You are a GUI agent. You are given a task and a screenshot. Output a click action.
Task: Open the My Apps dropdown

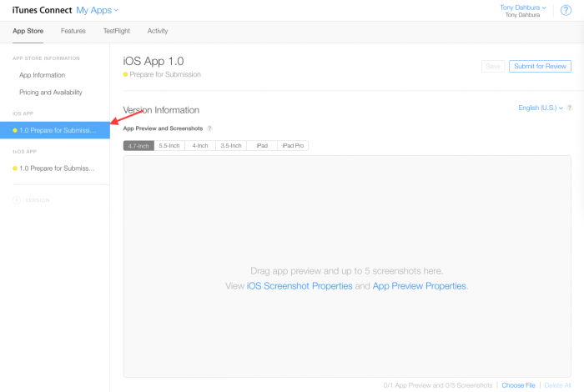point(97,10)
